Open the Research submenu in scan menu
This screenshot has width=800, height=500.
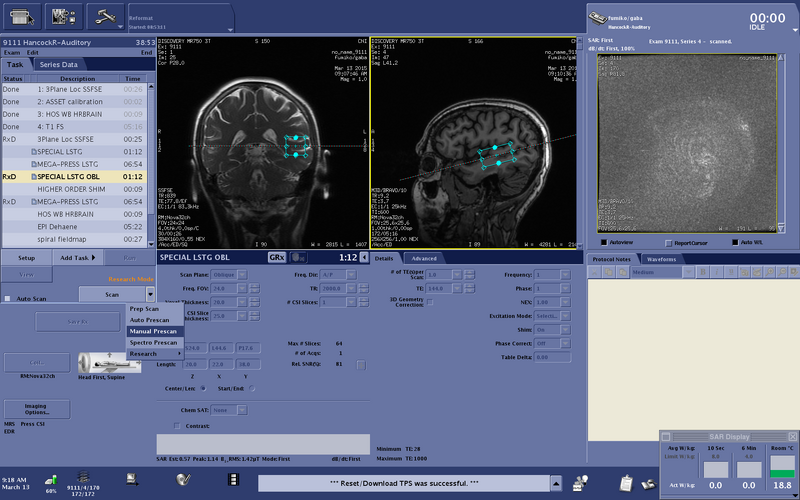(155, 354)
